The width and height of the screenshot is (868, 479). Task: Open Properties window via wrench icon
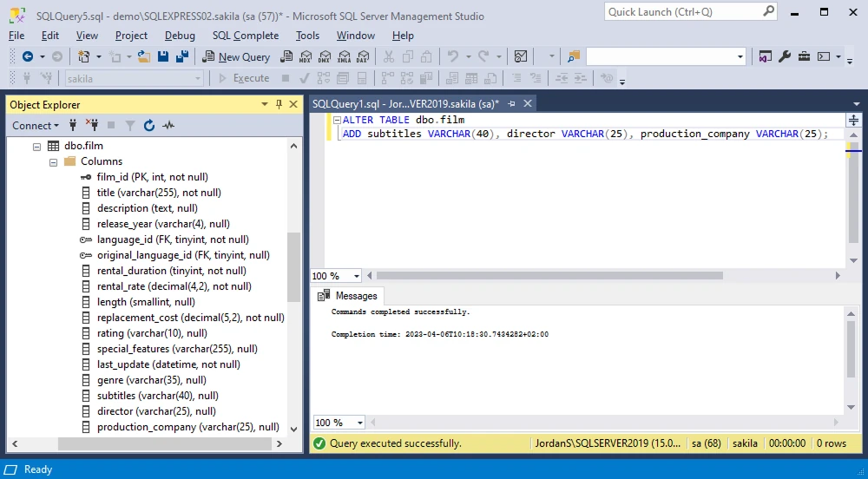[x=785, y=56]
